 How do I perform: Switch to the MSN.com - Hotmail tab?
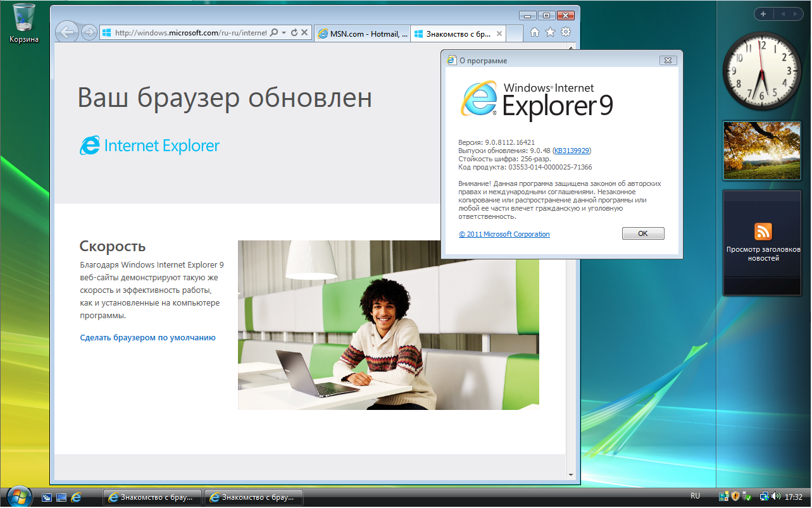click(362, 34)
